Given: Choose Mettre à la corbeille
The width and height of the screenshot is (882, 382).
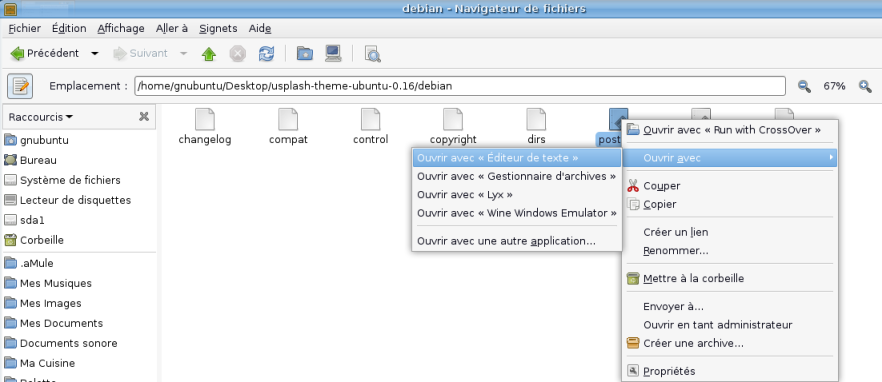Looking at the screenshot, I should pos(730,278).
